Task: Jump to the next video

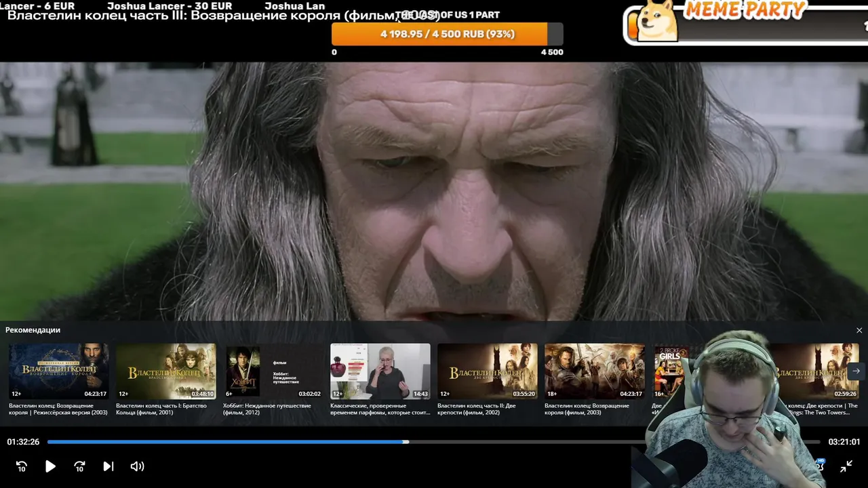Action: tap(108, 466)
